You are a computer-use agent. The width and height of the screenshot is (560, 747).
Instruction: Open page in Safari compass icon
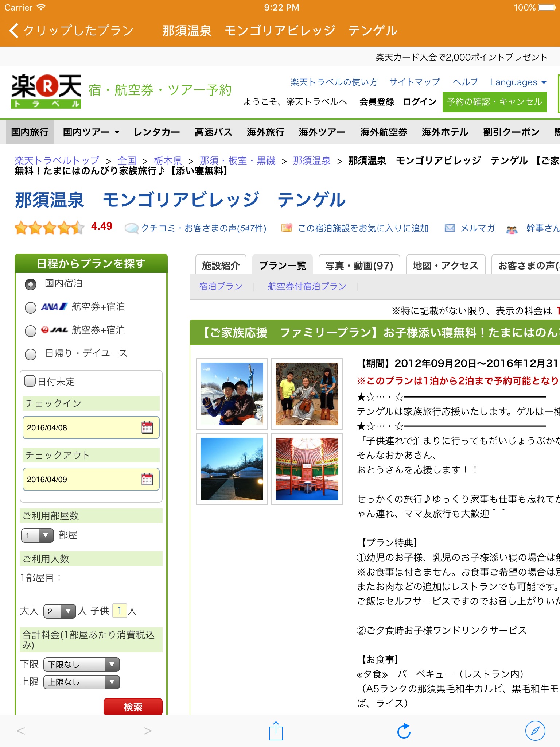pos(535,731)
